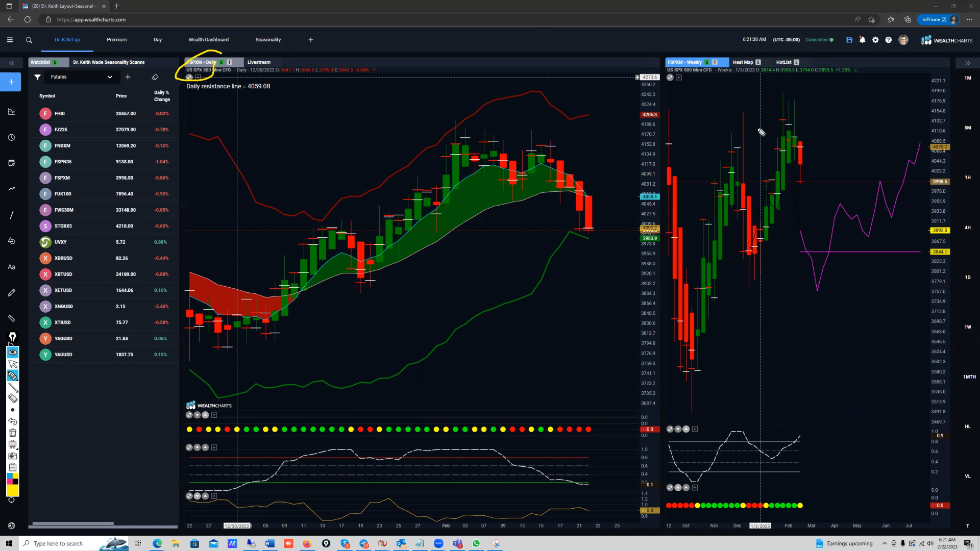
Task: Open the help question mark icon
Action: (889, 40)
